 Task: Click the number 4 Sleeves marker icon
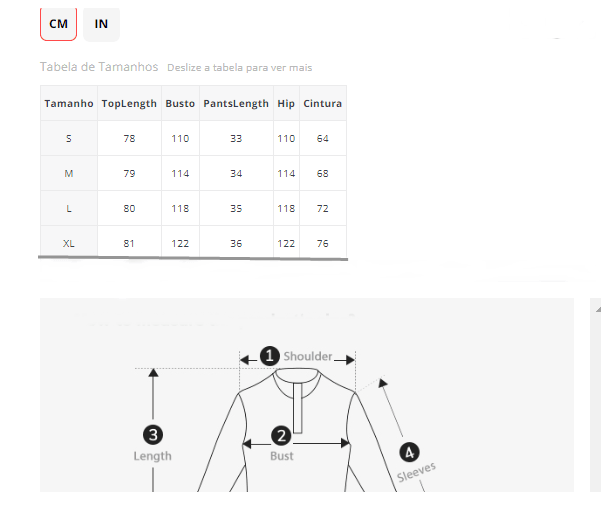pyautogui.click(x=409, y=452)
